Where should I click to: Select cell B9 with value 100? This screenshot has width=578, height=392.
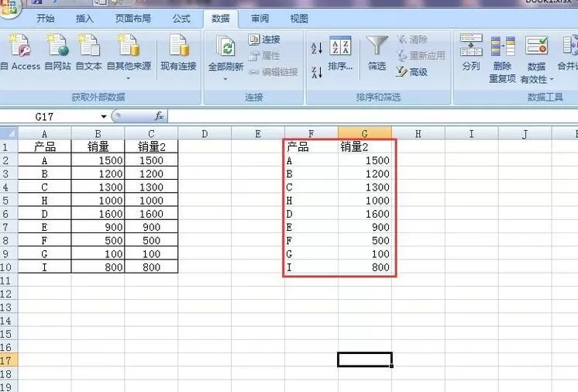98,254
